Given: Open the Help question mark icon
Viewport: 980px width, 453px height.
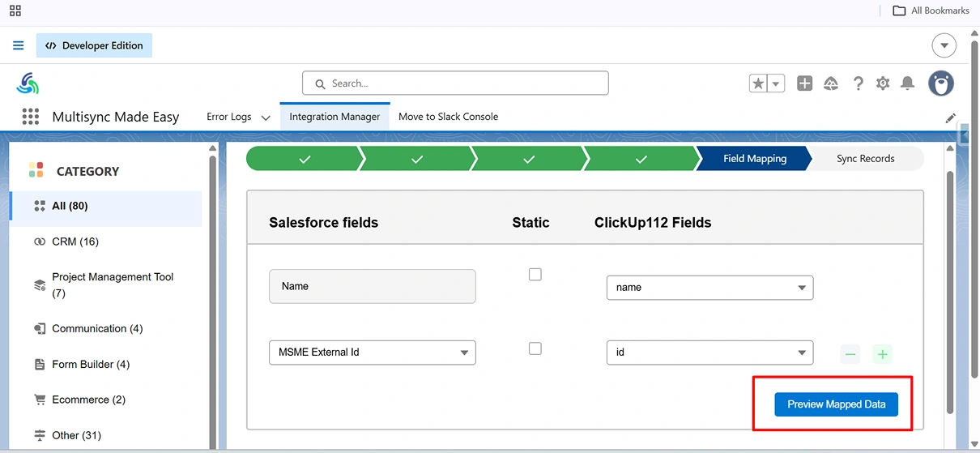Looking at the screenshot, I should (x=859, y=83).
